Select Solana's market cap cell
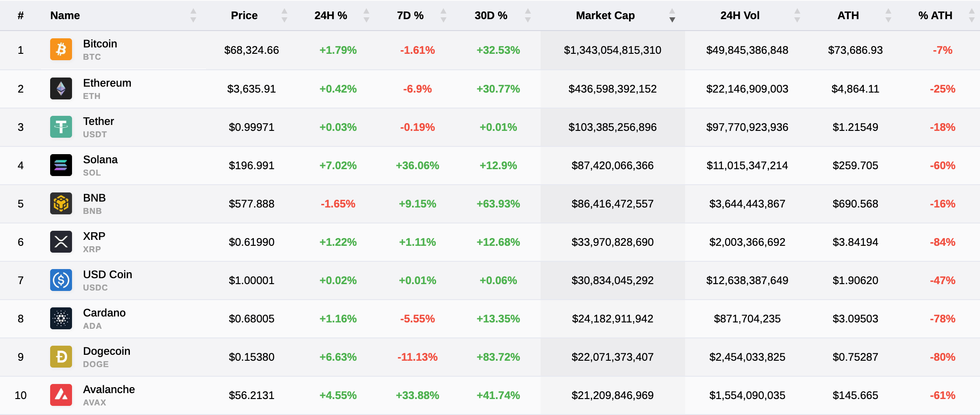This screenshot has height=415, width=980. (612, 166)
